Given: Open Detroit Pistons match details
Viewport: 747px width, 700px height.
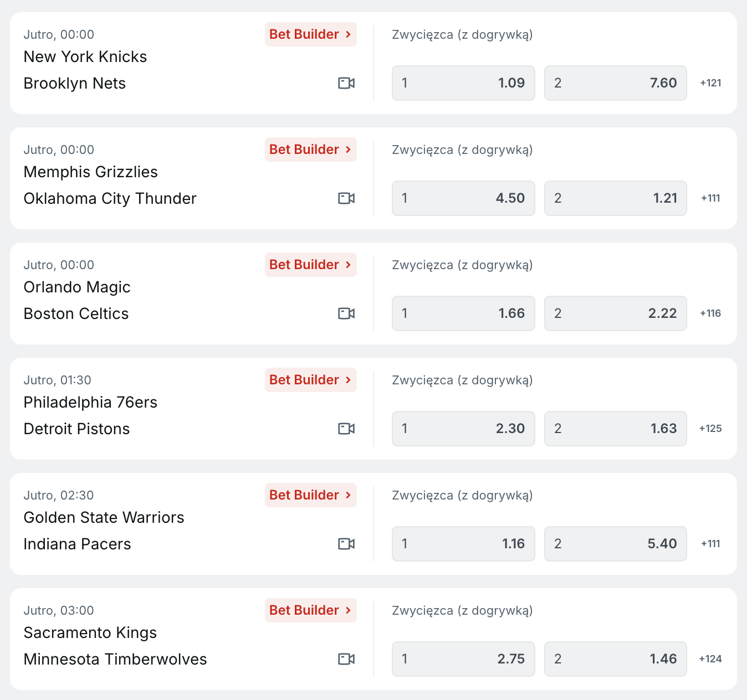Looking at the screenshot, I should point(76,429).
